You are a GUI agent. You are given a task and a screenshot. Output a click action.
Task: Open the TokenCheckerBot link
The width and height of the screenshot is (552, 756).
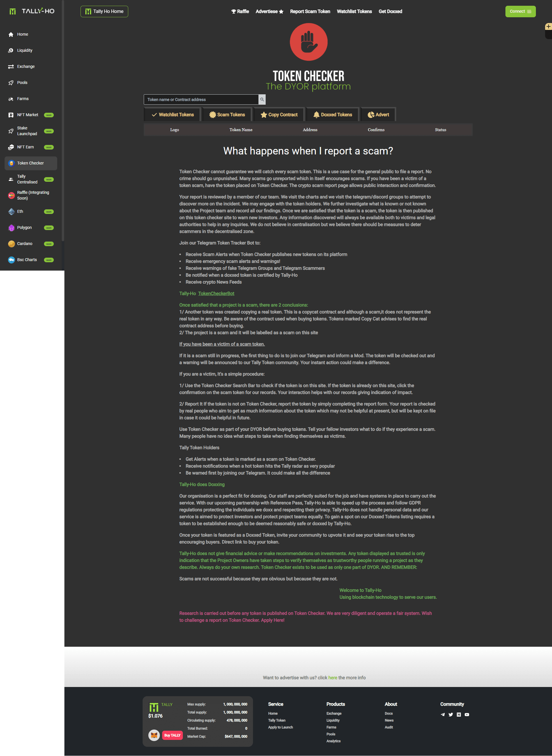click(x=216, y=293)
